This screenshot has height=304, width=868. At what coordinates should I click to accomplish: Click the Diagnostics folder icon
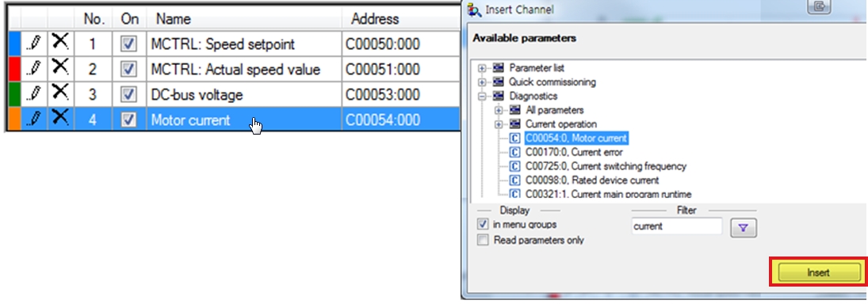pos(499,96)
